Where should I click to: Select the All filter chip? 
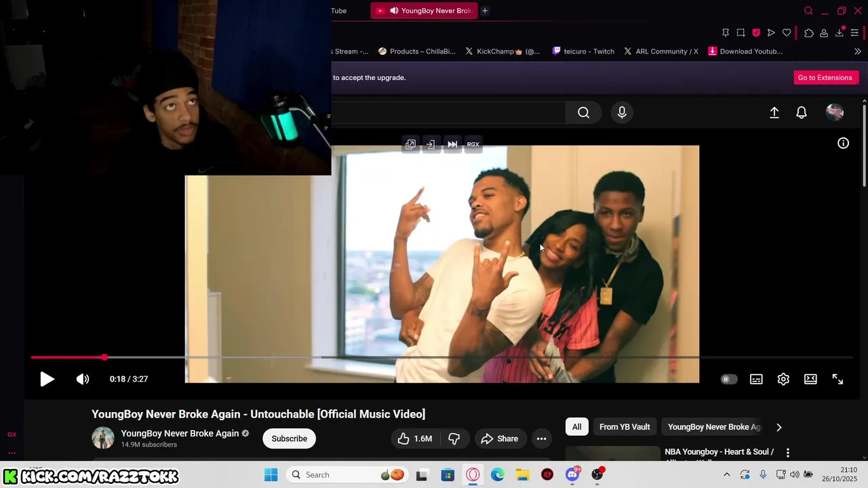click(576, 427)
